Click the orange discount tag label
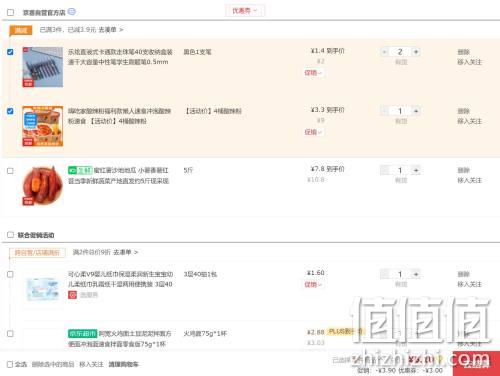500x376 pixels. point(21,30)
